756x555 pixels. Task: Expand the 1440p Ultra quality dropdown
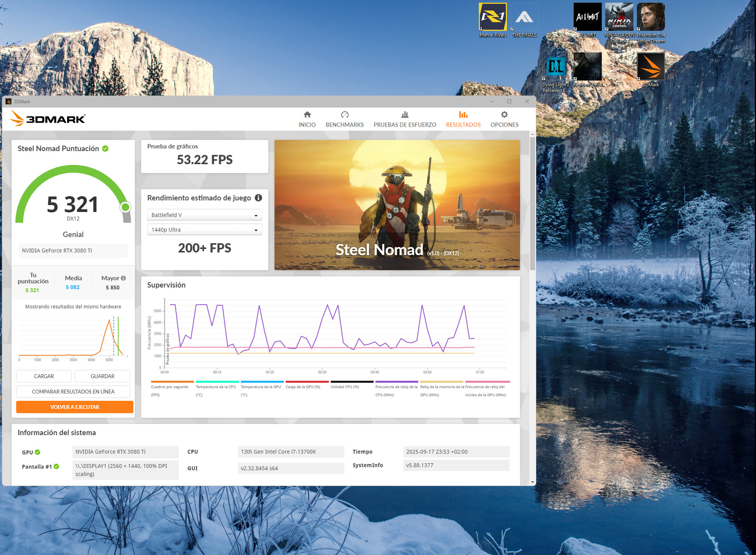(204, 230)
